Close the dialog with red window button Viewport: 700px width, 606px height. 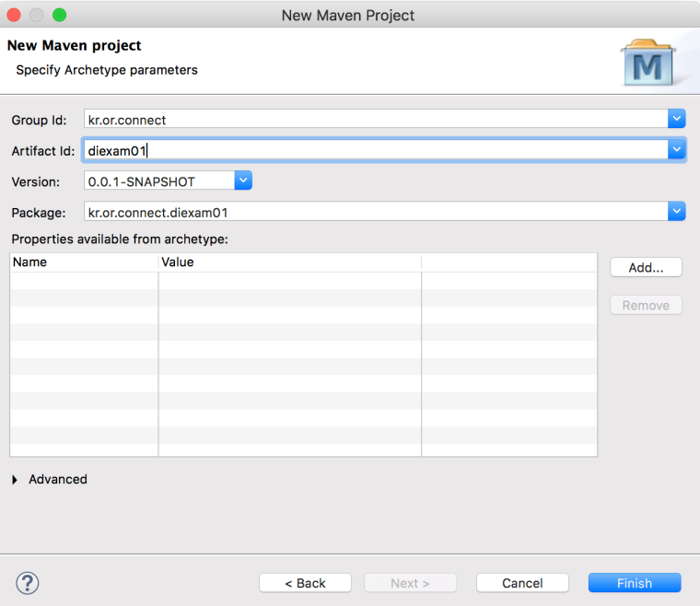pos(14,15)
